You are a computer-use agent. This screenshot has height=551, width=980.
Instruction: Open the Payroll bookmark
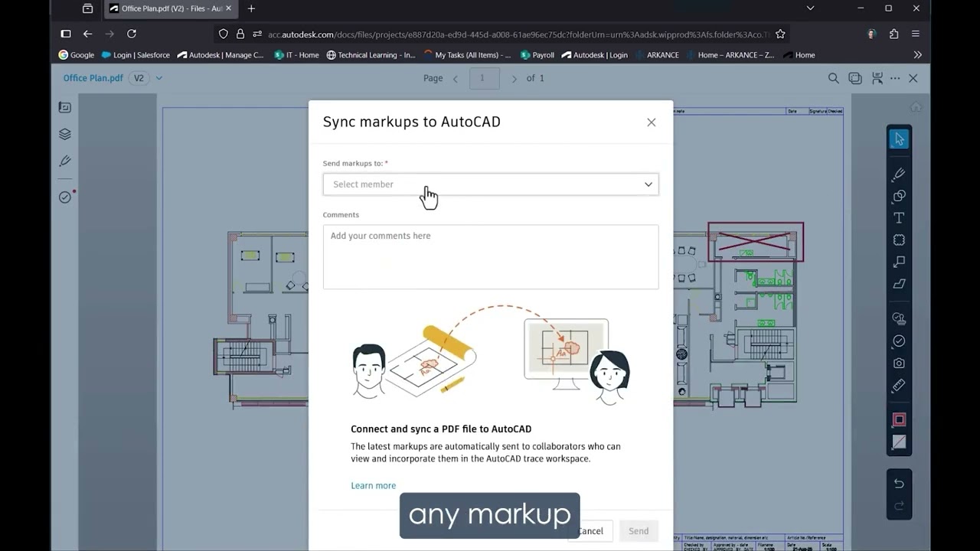tap(537, 55)
